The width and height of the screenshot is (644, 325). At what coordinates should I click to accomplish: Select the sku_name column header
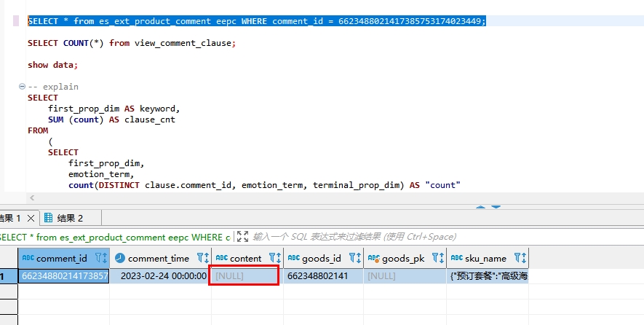pos(488,258)
